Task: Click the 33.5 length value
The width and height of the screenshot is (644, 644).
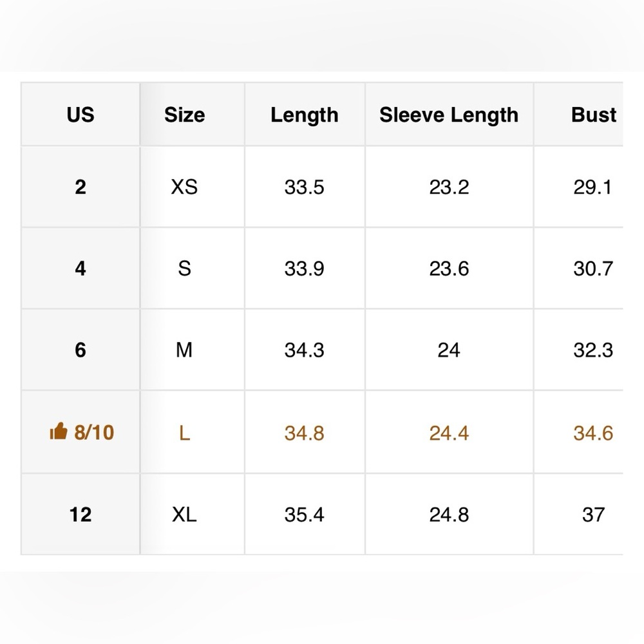Action: click(304, 187)
